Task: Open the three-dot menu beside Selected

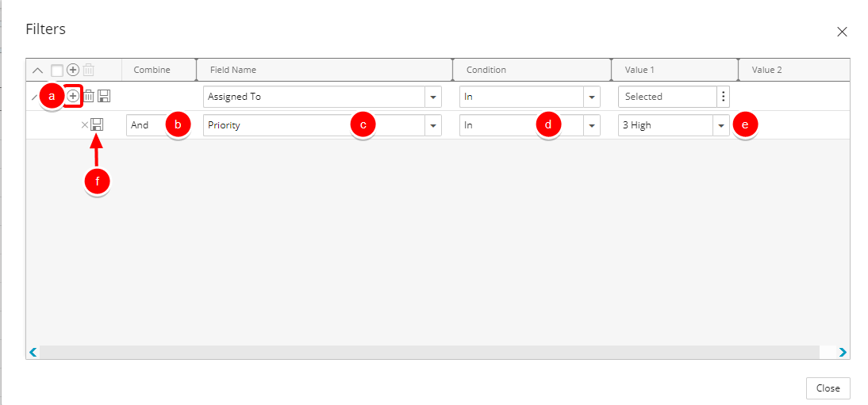Action: click(x=723, y=96)
